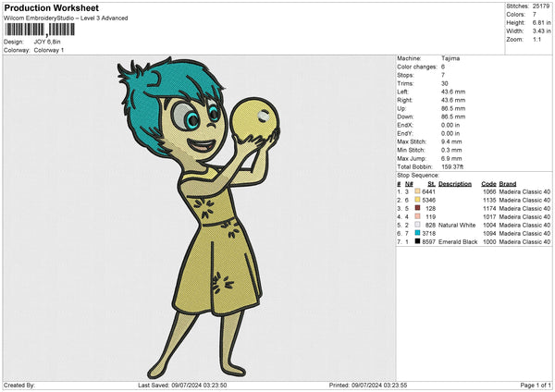The height and width of the screenshot is (392, 555).
Task: Click the Max Stitch value 9.4 mm
Action: click(451, 141)
